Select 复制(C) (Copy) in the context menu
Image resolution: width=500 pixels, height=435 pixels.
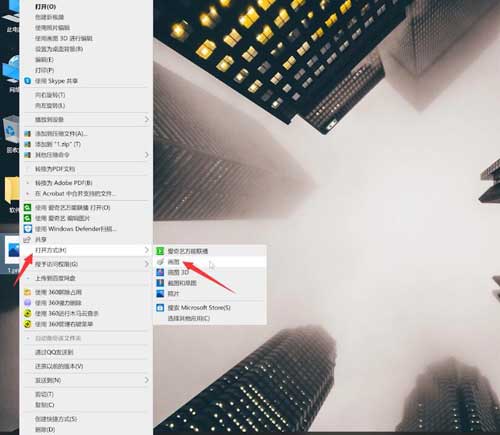tap(45, 405)
